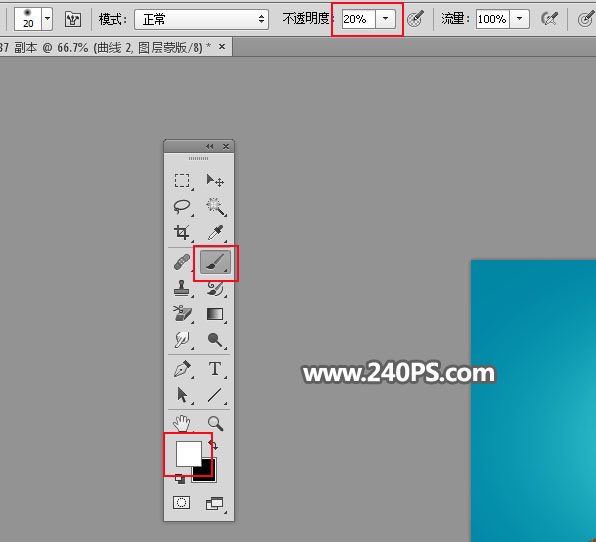Select the Clone Stamp tool

[182, 288]
